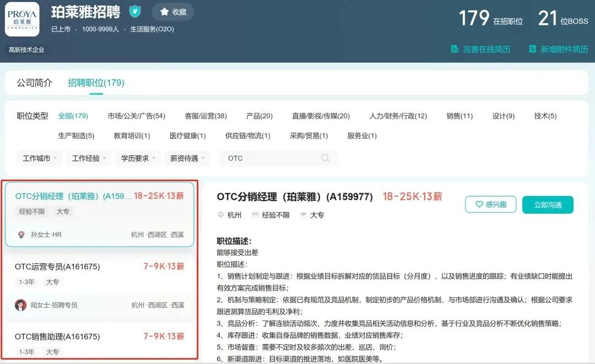Filter by 生产制造(5) category
The width and height of the screenshot is (595, 364).
click(x=76, y=135)
